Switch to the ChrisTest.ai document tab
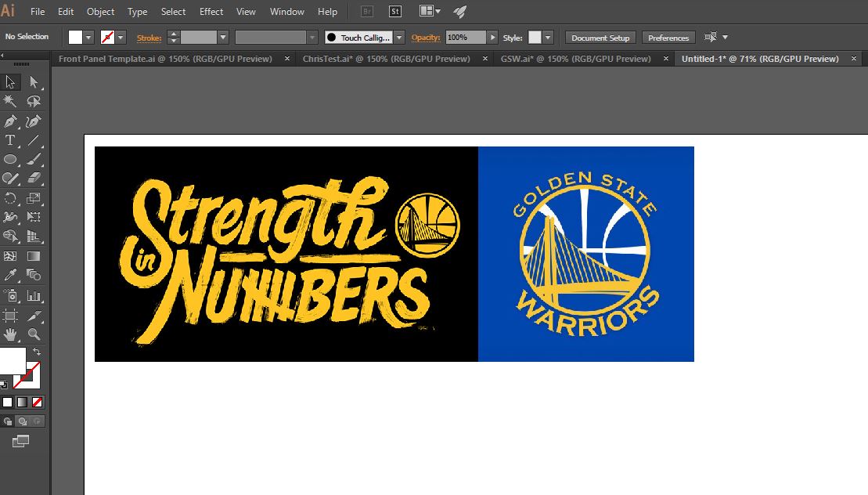The height and width of the screenshot is (495, 868). pyautogui.click(x=387, y=59)
